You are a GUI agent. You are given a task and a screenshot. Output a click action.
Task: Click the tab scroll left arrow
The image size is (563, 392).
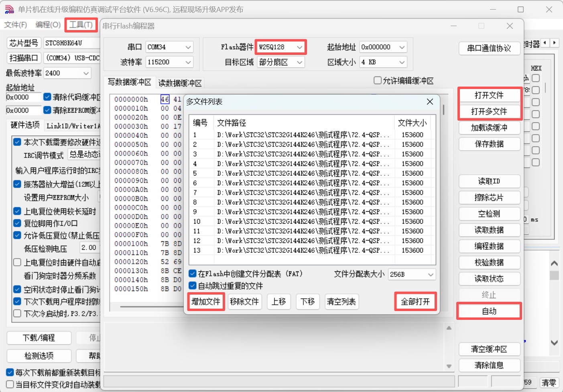click(x=545, y=42)
